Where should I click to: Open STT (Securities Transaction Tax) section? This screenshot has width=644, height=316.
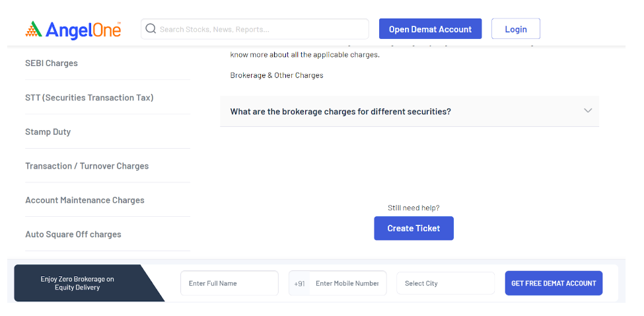[x=89, y=98]
